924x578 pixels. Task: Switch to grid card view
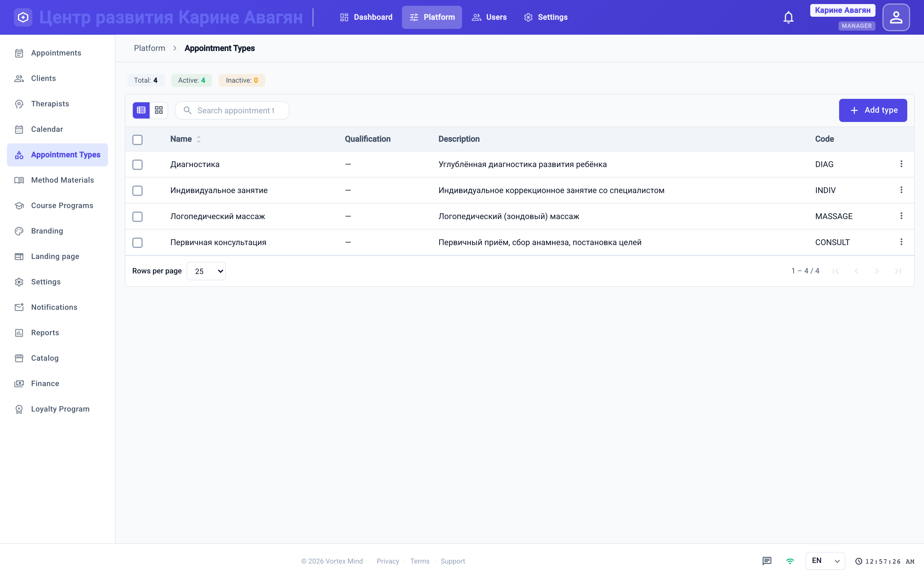click(159, 110)
